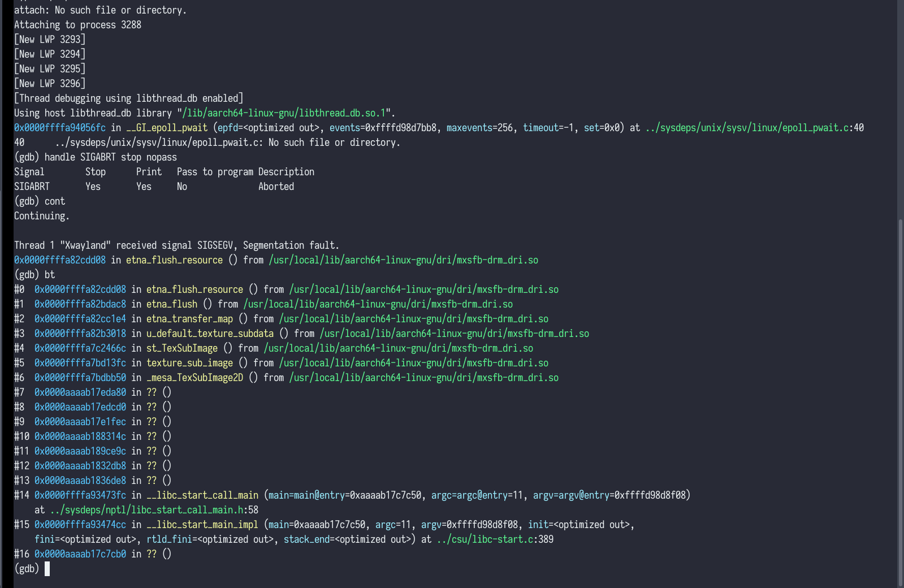
Task: Click the 'handle SIGABRT stop nopass' command
Action: click(111, 157)
